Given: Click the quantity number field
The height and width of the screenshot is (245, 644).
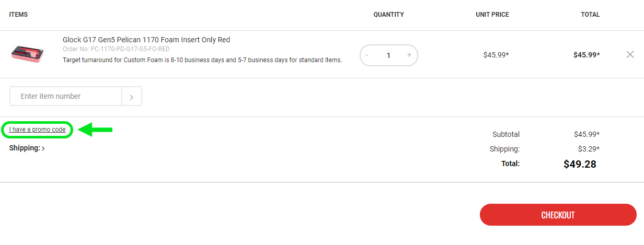Looking at the screenshot, I should pyautogui.click(x=388, y=55).
